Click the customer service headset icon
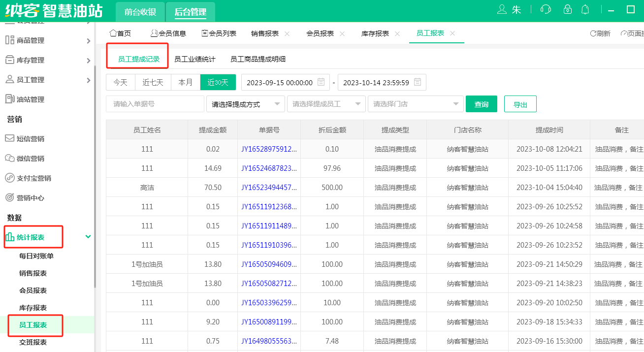 click(x=546, y=9)
